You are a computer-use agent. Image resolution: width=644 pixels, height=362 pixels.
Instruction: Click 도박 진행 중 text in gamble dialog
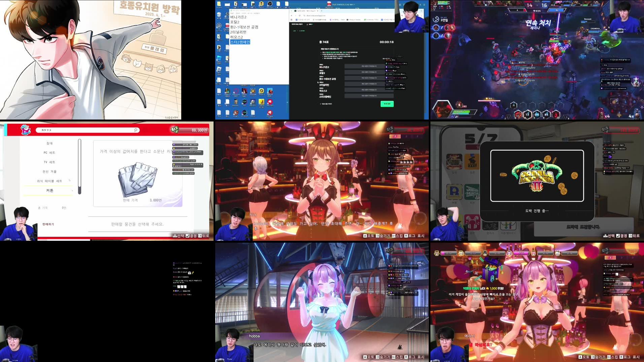tap(537, 211)
